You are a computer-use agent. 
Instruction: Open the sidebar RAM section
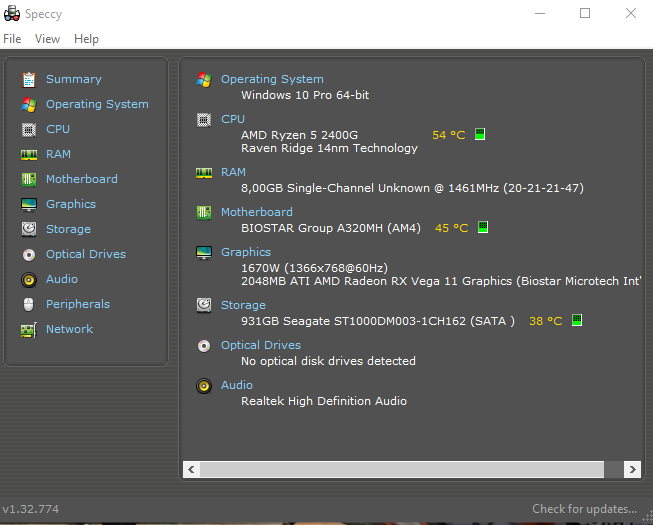click(x=58, y=154)
